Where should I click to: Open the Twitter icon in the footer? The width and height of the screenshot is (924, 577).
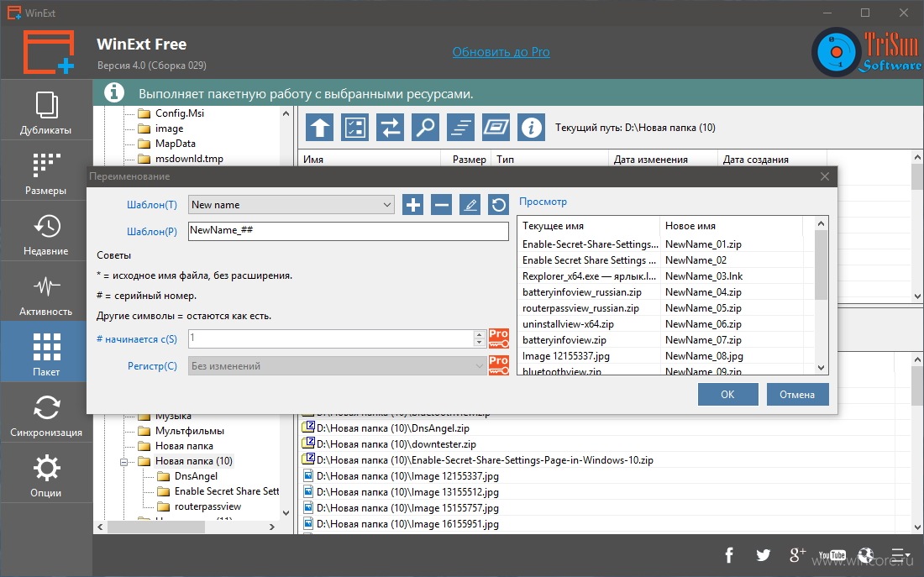(763, 555)
